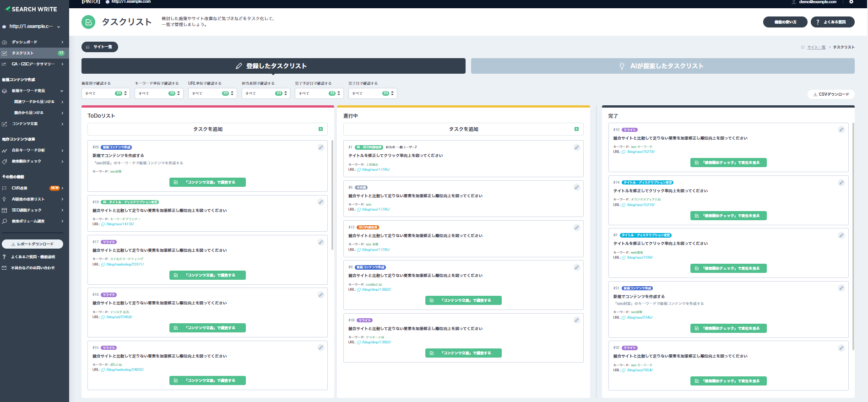Edit in-progress task #1 via pencil icon

click(577, 147)
